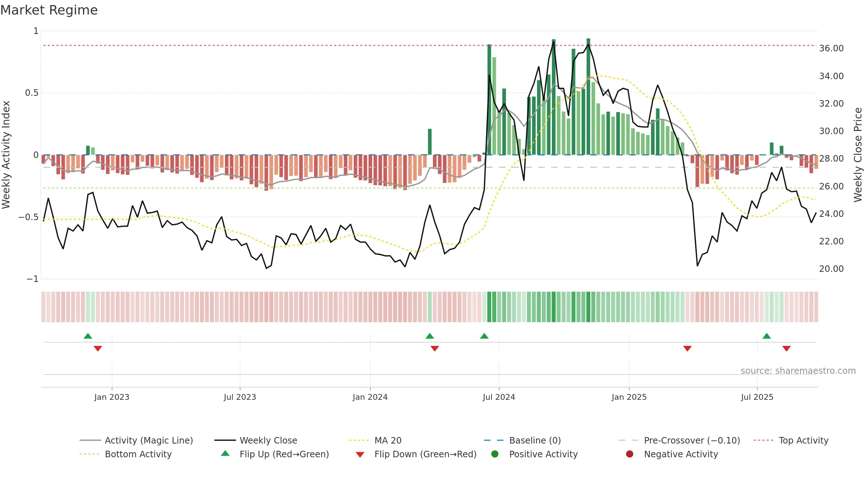Select the flip-down triangle after Jan 2025
Viewport: 868px width, 488px height.
coord(688,348)
